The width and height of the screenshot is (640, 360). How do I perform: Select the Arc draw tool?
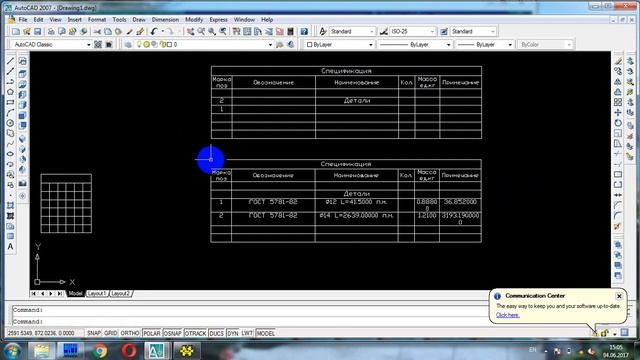(x=11, y=113)
